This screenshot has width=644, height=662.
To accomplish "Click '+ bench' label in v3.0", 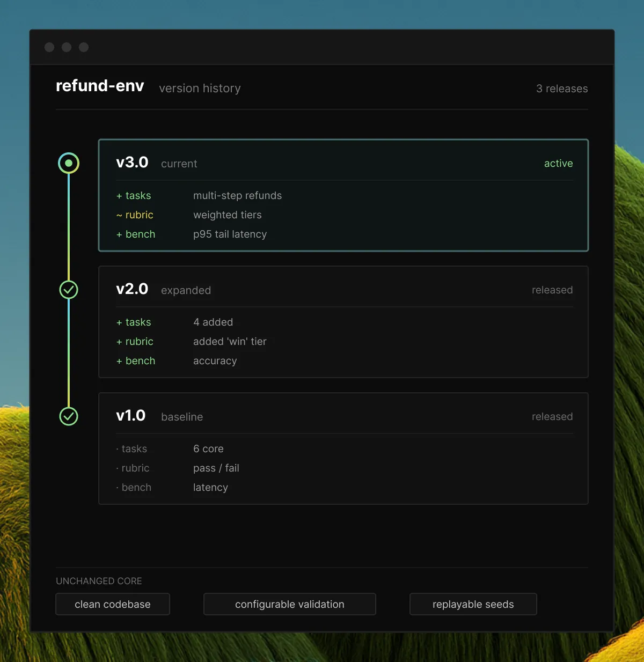I will point(136,234).
